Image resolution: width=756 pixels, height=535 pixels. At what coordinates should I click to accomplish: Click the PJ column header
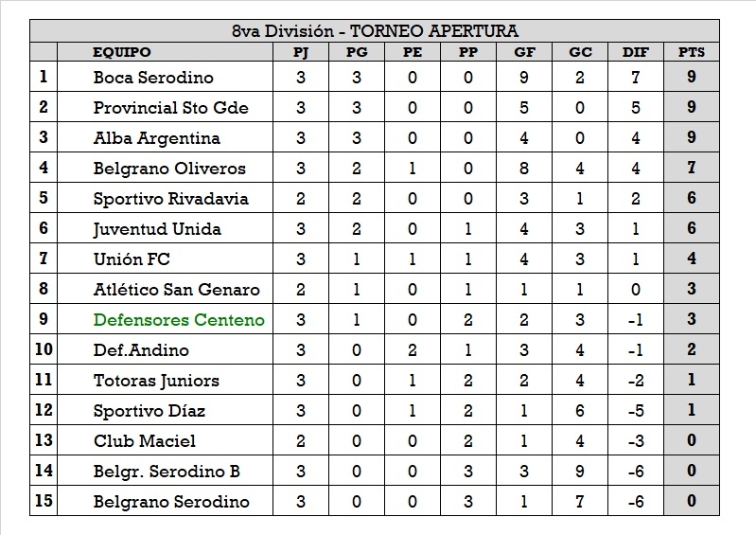click(x=301, y=52)
